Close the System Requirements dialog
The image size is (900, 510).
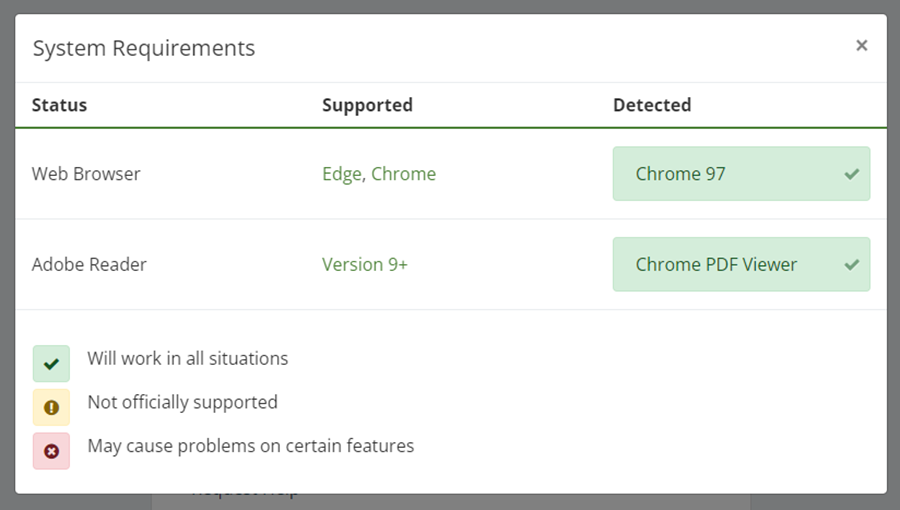[x=861, y=45]
